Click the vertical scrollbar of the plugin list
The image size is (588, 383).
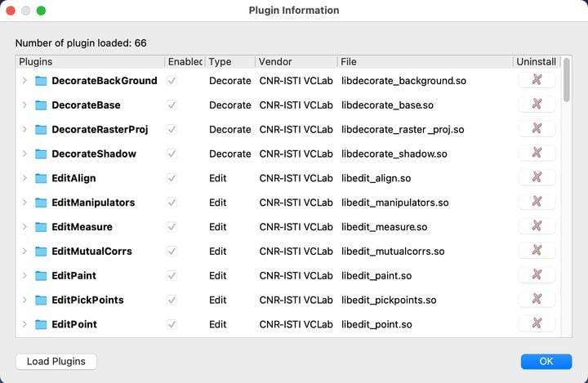(x=567, y=80)
